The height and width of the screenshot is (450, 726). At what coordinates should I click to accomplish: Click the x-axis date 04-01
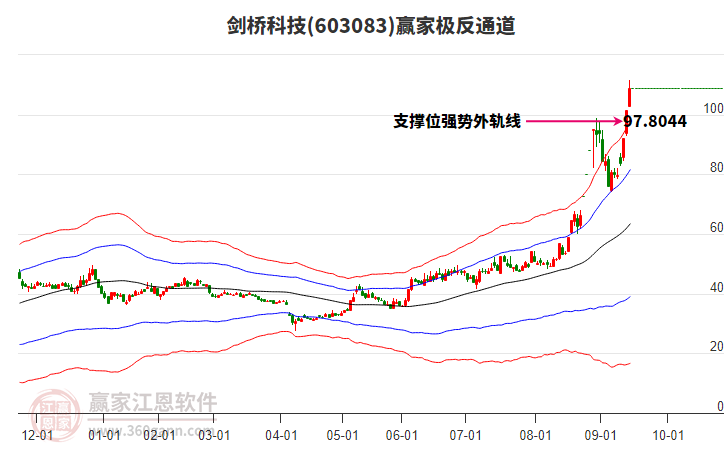point(281,436)
